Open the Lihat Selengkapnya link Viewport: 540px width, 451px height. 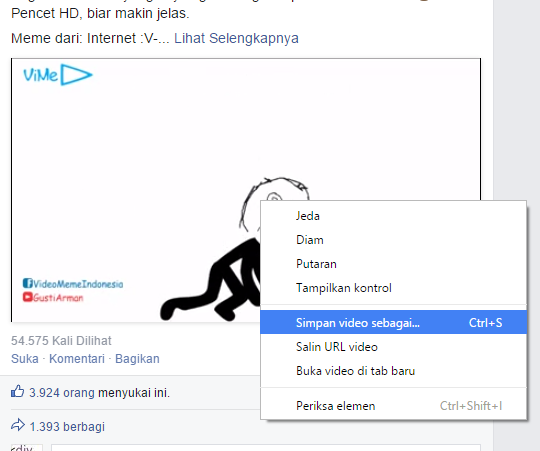[x=236, y=38]
